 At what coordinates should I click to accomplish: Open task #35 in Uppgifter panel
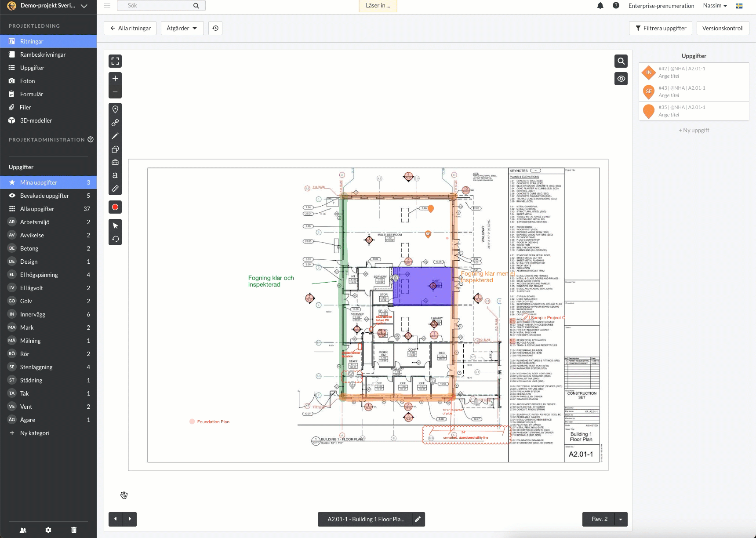coord(694,111)
